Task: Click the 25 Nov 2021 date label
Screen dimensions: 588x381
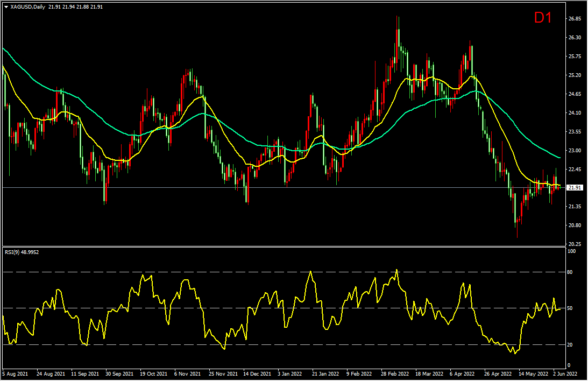Action: coord(223,374)
